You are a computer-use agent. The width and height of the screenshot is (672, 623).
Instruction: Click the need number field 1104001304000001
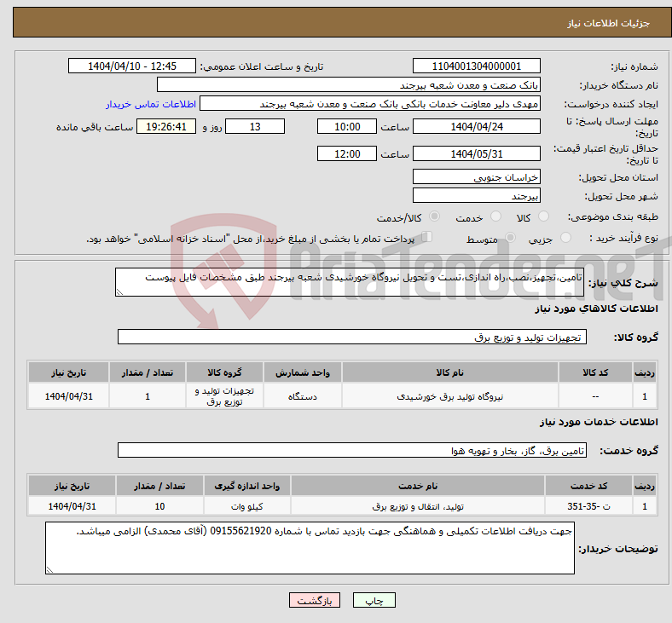(476, 66)
